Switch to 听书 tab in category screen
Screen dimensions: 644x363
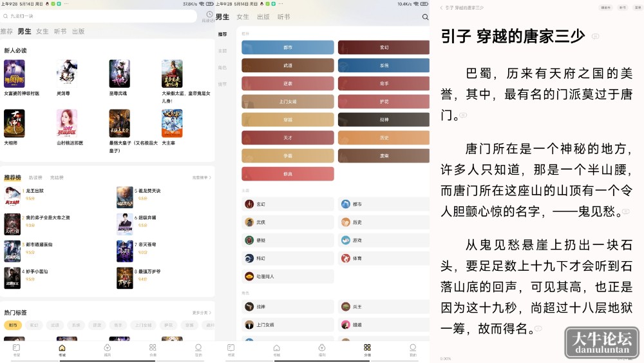[x=283, y=17]
